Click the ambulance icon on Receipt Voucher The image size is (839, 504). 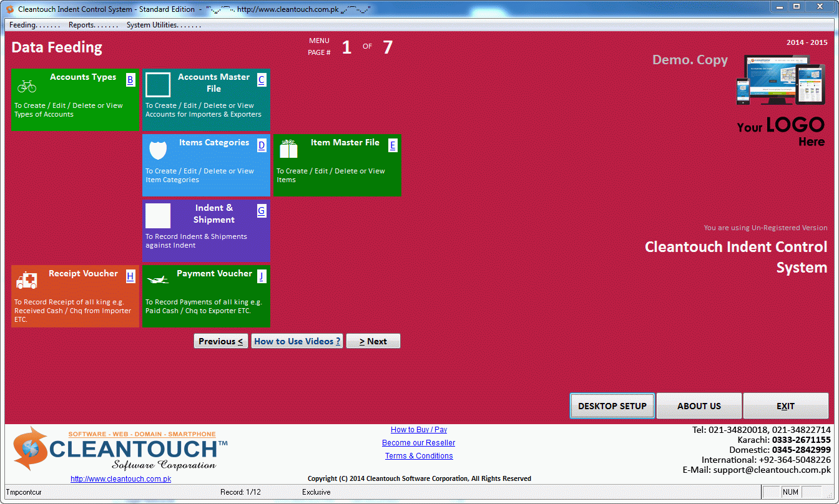click(x=27, y=281)
